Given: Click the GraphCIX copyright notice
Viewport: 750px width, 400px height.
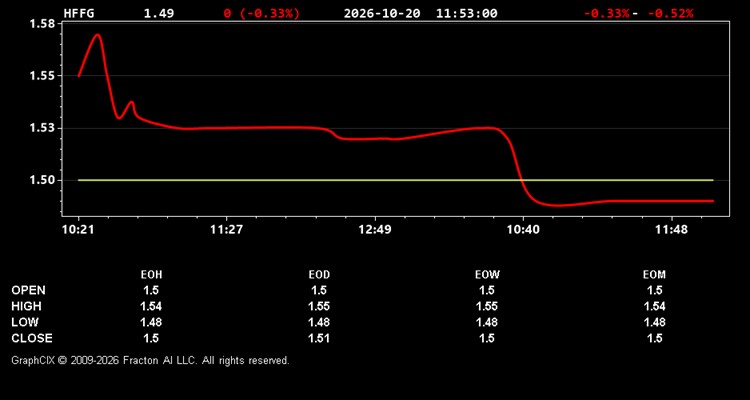Looking at the screenshot, I should [150, 360].
